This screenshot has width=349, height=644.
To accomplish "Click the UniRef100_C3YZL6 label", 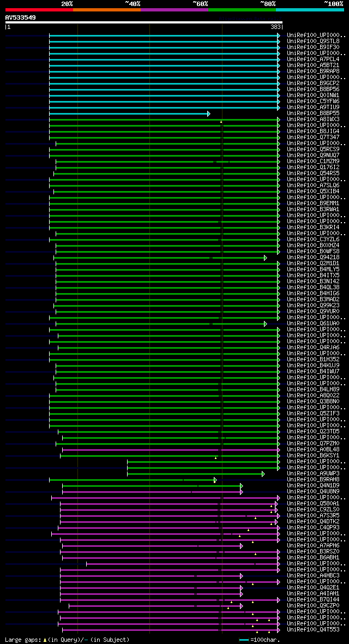I will click(313, 240).
